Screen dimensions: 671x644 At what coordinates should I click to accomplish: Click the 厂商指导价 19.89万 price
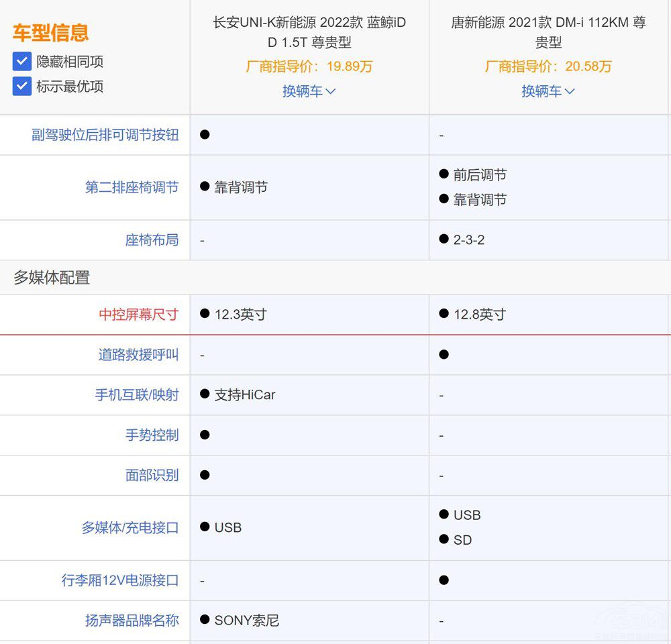pyautogui.click(x=309, y=66)
